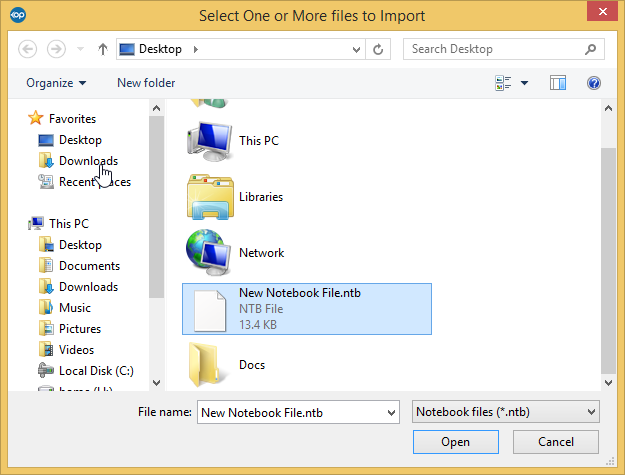Open Documents in navigation pane
This screenshot has width=625, height=475.
[79, 266]
